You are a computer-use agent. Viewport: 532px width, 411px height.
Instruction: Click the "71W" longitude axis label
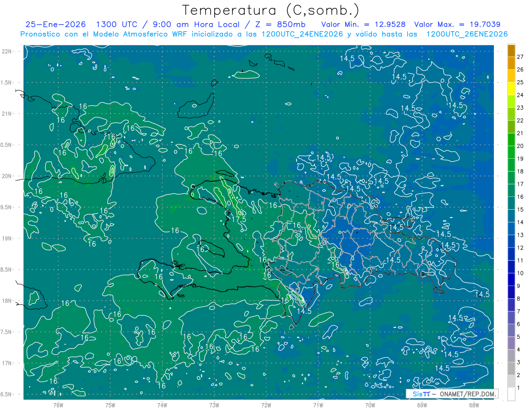tap(318, 405)
